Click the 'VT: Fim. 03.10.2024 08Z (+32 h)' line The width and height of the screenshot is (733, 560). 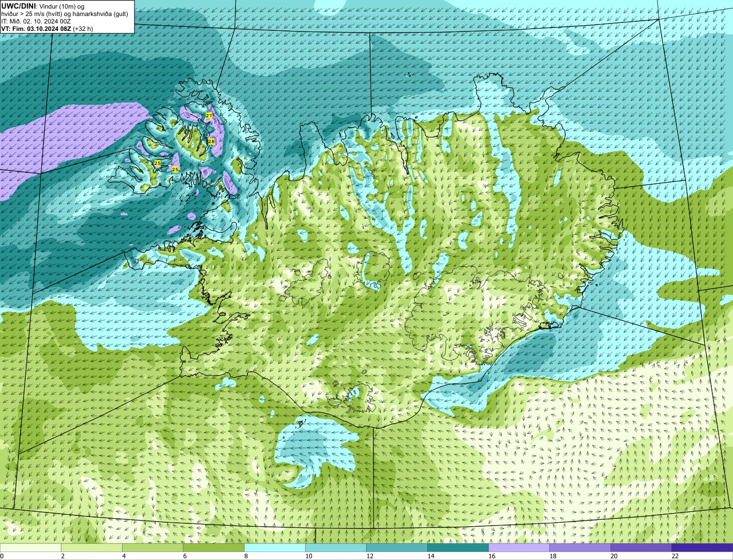47,29
